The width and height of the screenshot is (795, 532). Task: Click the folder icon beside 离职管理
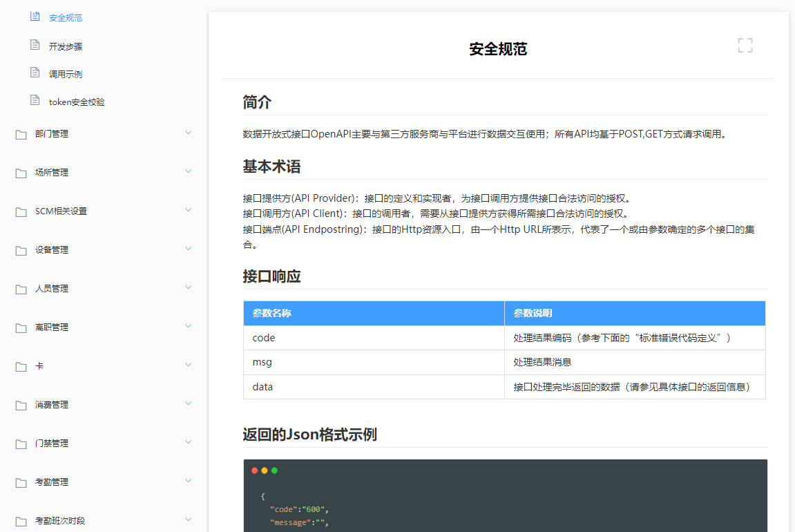21,327
